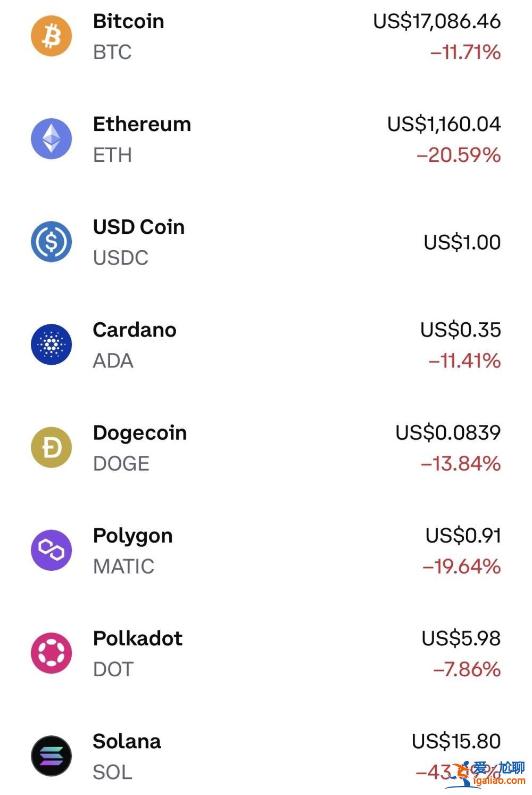The width and height of the screenshot is (532, 795).
Task: Tap the dark blue Cardano icon
Action: point(51,345)
